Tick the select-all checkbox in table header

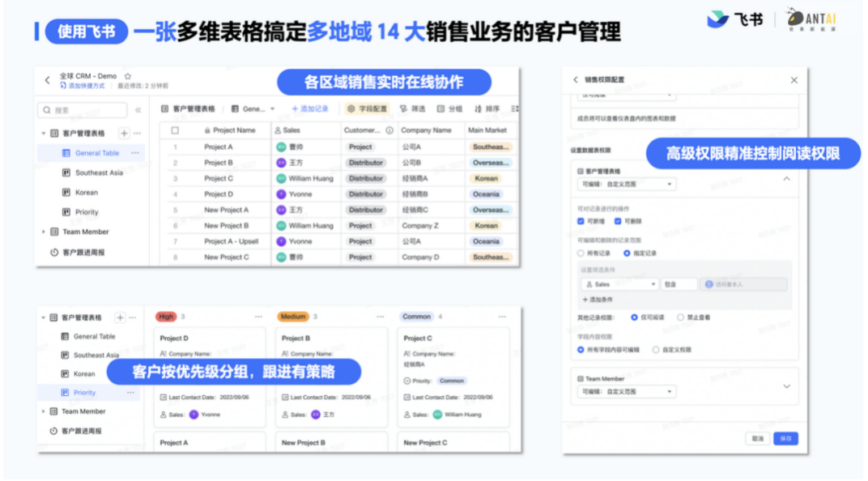175,130
